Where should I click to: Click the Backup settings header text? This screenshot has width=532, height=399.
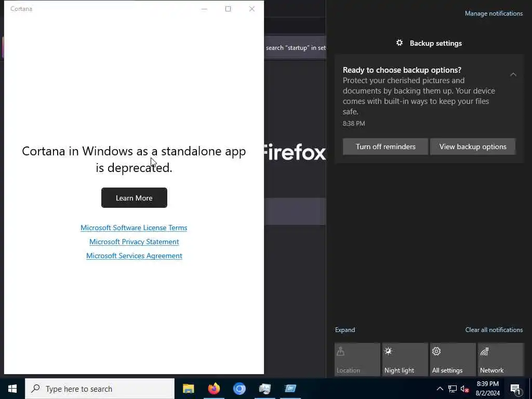pyautogui.click(x=436, y=43)
